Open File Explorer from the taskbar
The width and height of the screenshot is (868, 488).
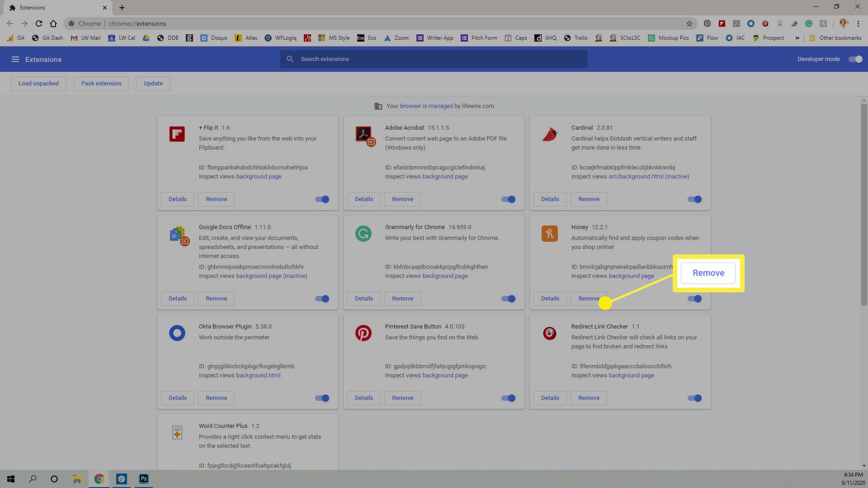point(77,479)
